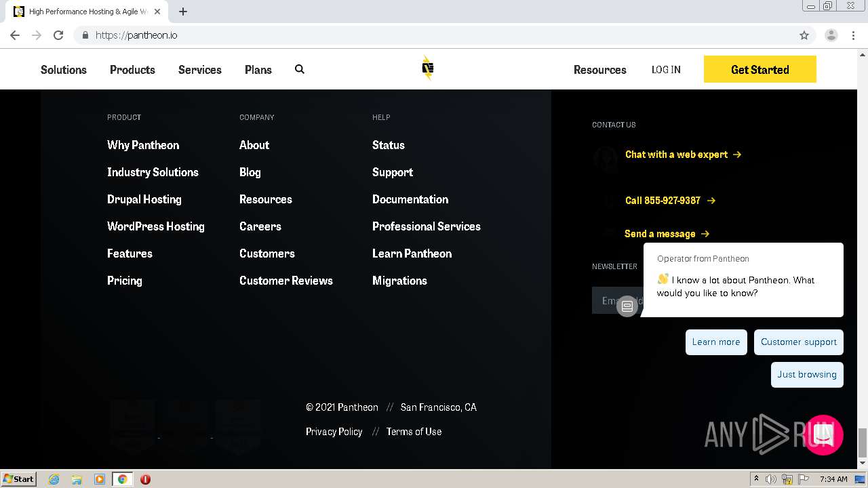Open the Services menu
Screen dimensions: 868x488
(x=200, y=70)
